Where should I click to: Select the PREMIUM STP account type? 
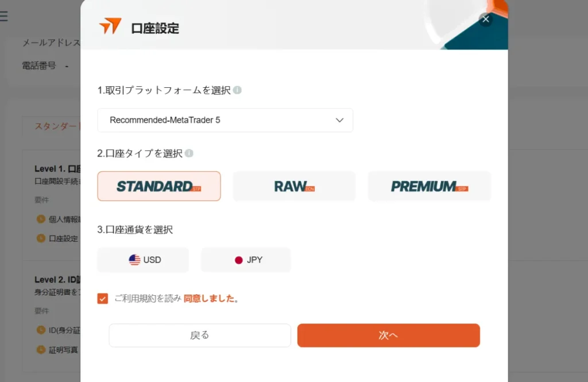pos(429,186)
